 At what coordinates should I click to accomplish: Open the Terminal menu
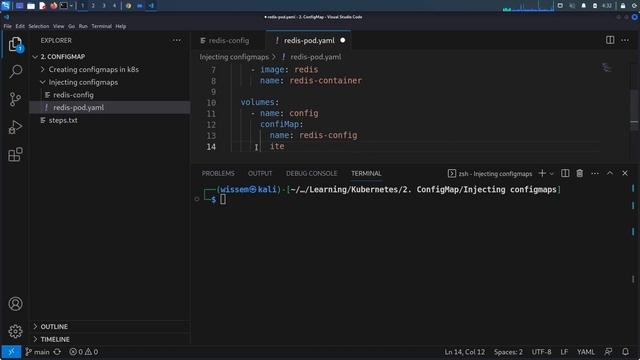[102, 26]
